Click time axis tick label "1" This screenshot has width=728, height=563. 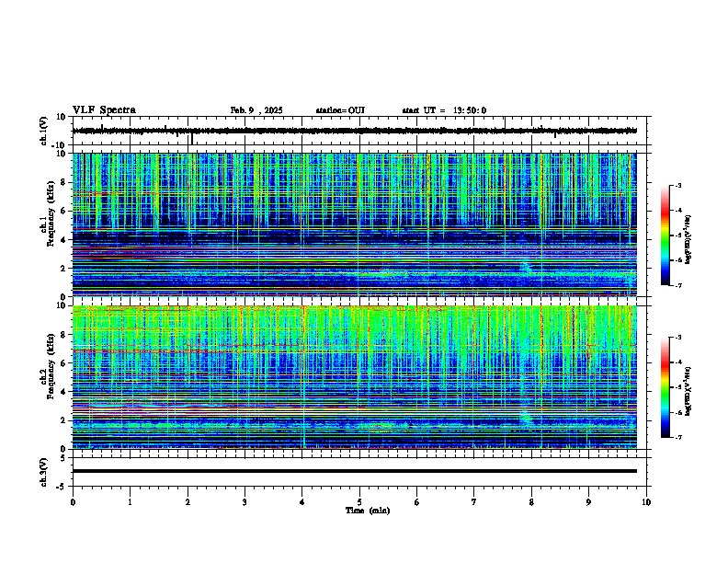pyautogui.click(x=130, y=502)
